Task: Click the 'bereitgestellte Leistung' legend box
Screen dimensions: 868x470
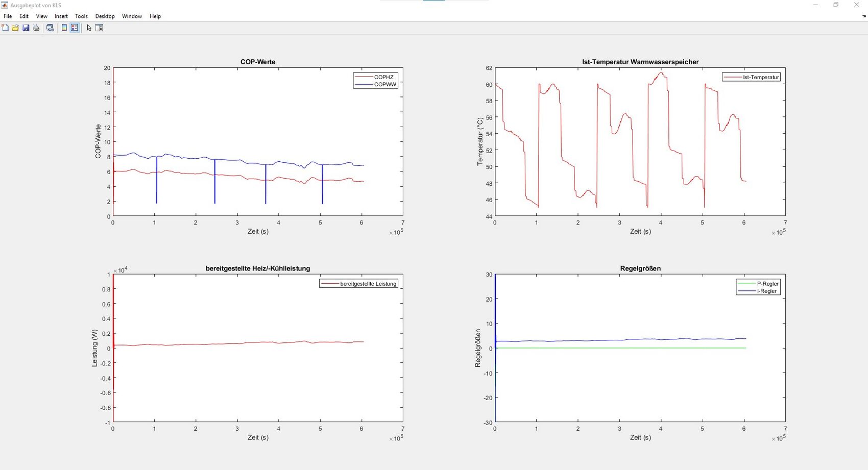Action: (x=358, y=284)
